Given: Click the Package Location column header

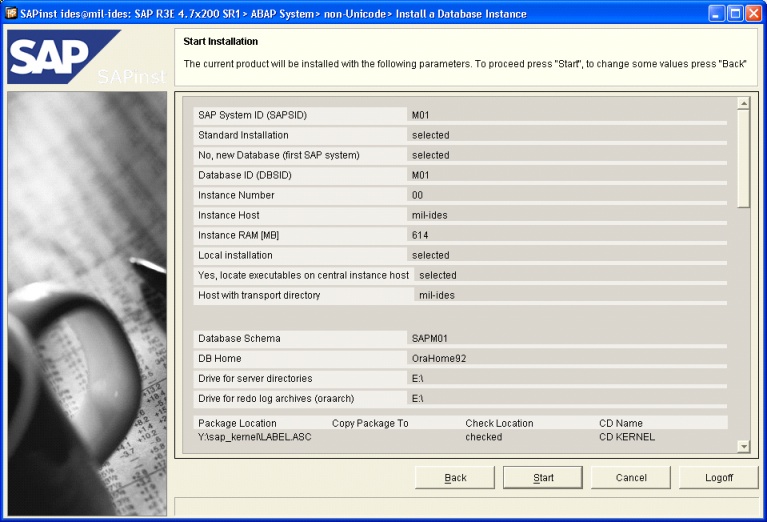Looking at the screenshot, I should coord(237,423).
